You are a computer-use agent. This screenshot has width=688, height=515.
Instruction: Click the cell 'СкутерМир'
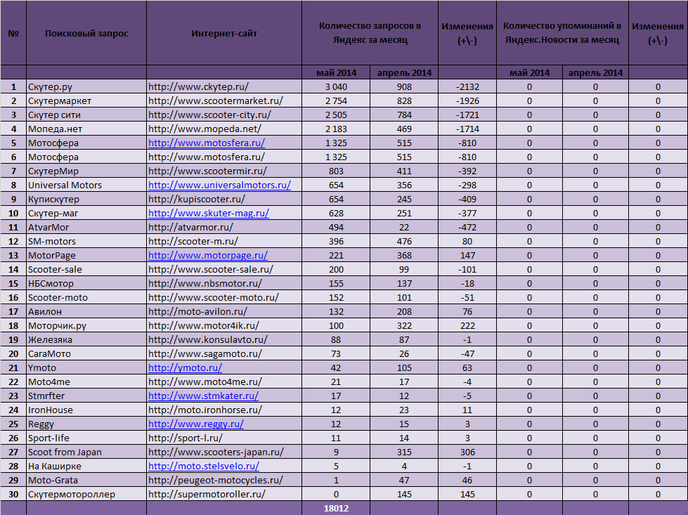pos(86,171)
